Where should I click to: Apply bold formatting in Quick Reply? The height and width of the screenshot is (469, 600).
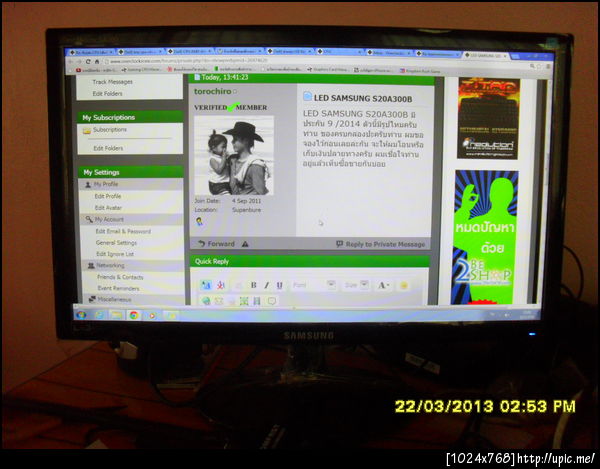[x=253, y=285]
